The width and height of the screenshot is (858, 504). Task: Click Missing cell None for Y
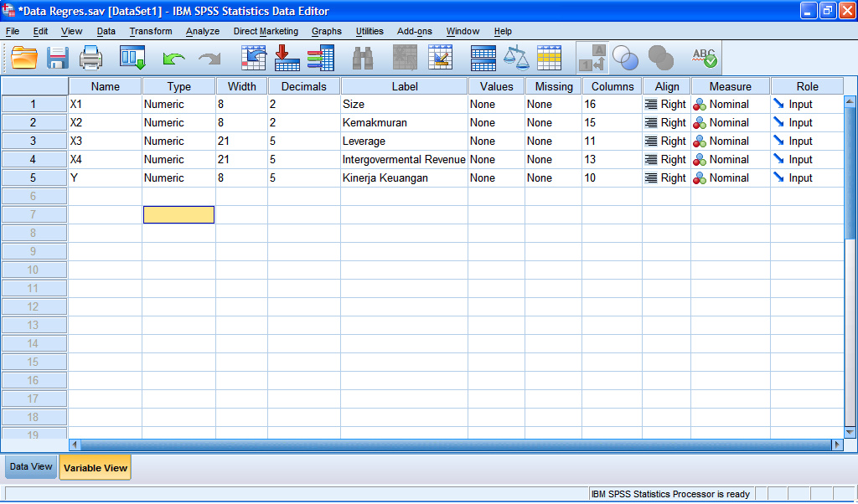pyautogui.click(x=553, y=177)
